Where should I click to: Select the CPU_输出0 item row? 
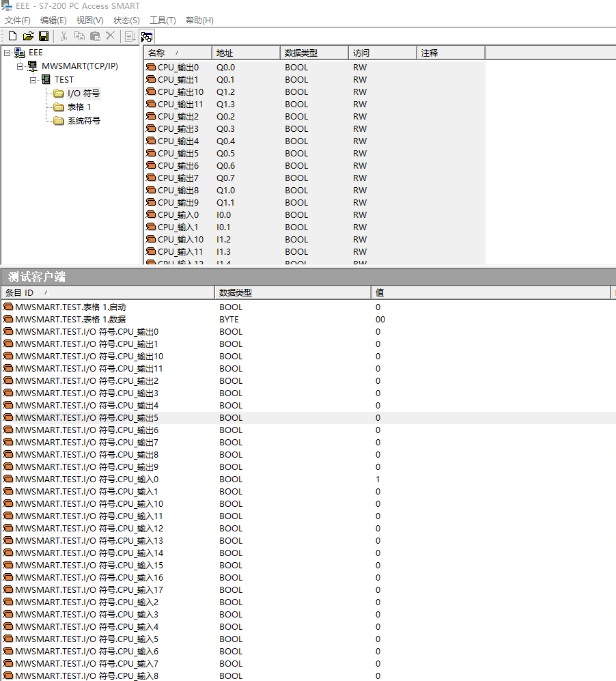[x=178, y=68]
